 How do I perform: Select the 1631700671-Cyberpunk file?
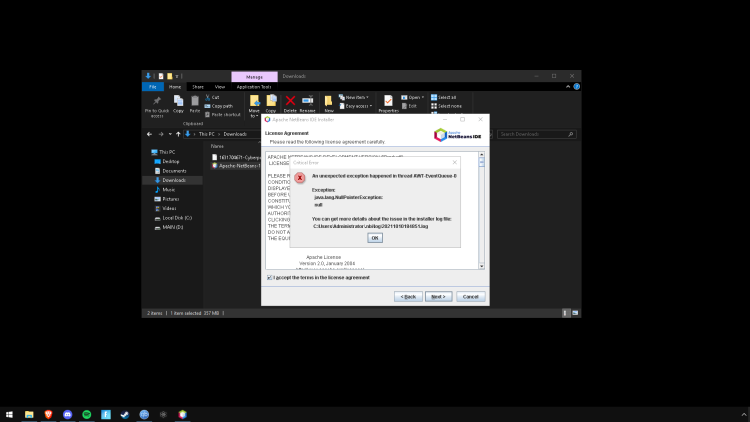(236, 157)
